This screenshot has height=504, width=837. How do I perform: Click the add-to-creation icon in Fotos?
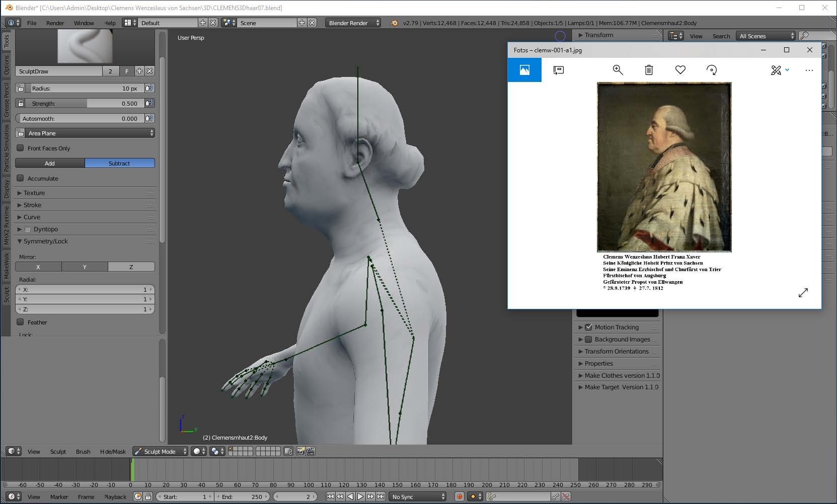558,70
